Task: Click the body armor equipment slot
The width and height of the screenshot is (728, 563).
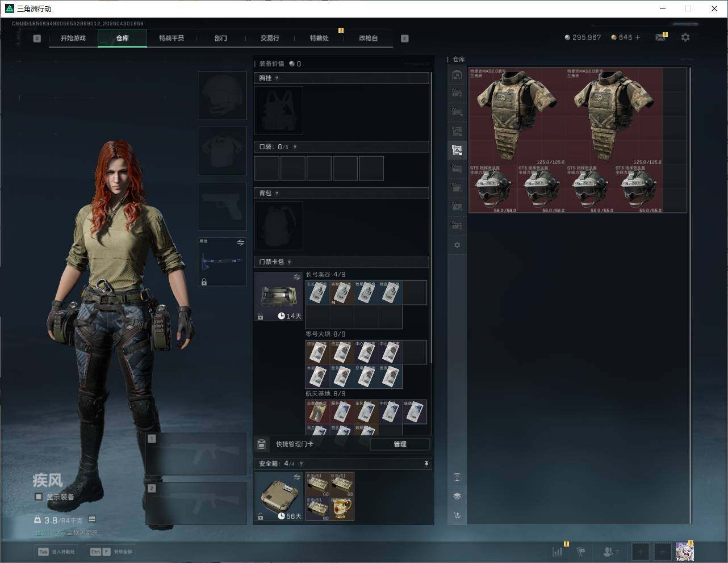Action: point(222,150)
